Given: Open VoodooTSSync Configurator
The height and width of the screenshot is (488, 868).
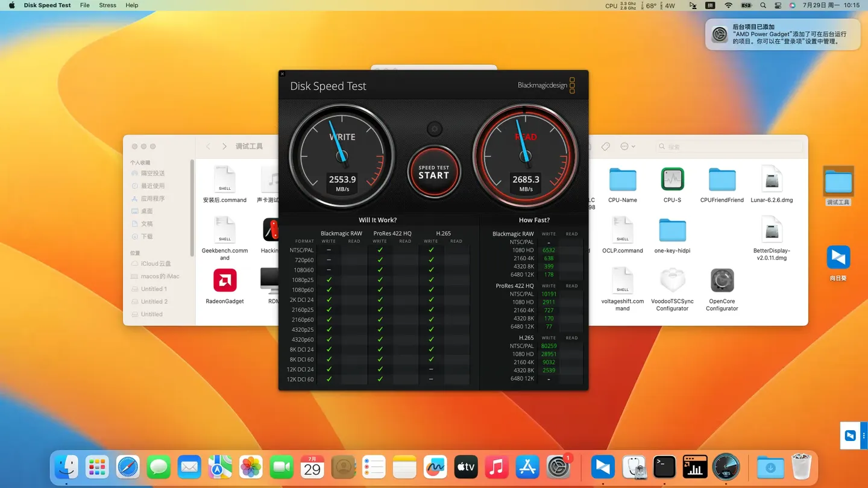Looking at the screenshot, I should [x=672, y=280].
